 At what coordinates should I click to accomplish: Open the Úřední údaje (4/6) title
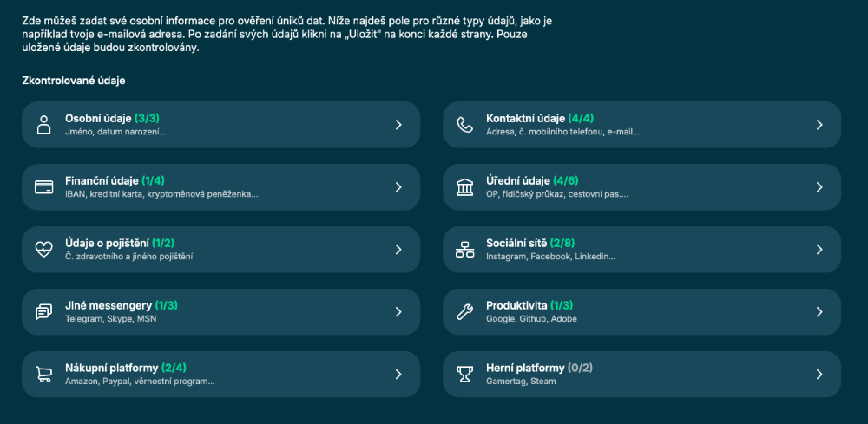click(532, 180)
